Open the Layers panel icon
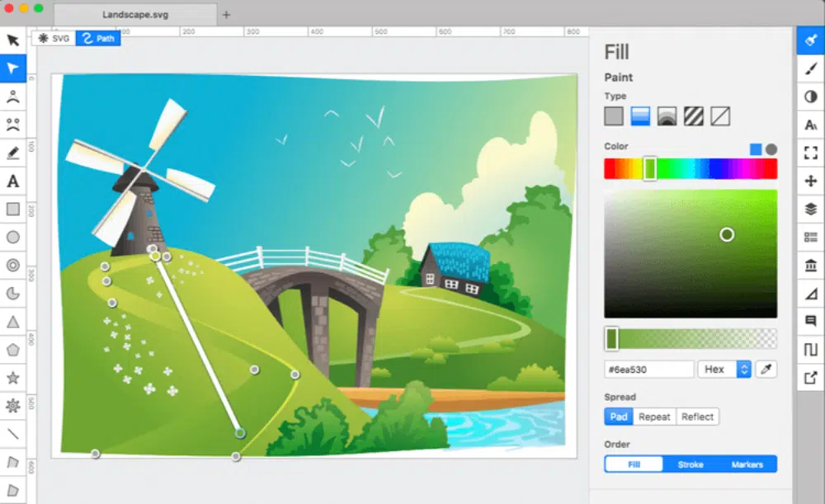 (x=810, y=209)
